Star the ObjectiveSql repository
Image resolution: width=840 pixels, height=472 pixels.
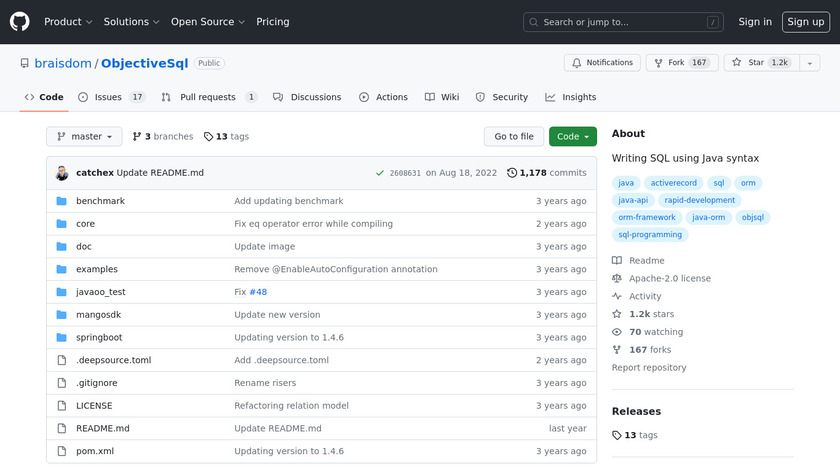pyautogui.click(x=757, y=63)
